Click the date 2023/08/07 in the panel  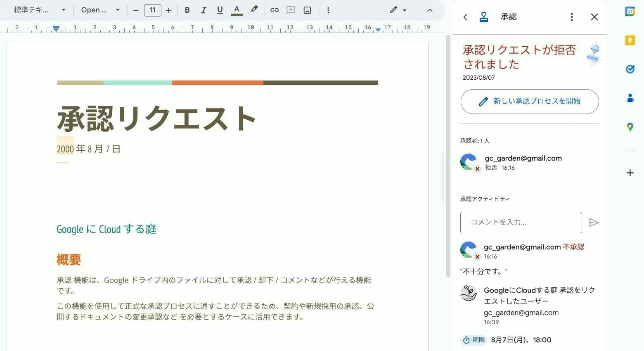tap(479, 78)
